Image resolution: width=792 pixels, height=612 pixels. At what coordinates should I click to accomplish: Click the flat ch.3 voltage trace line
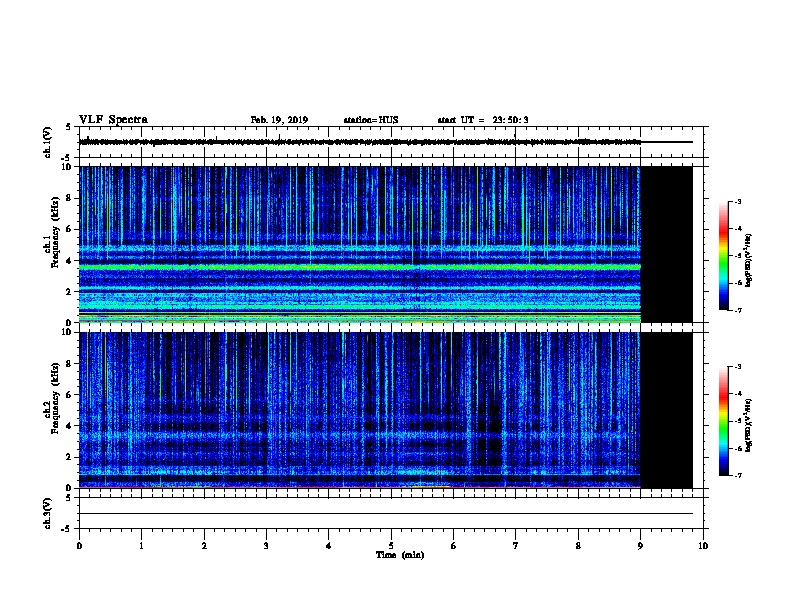386,514
